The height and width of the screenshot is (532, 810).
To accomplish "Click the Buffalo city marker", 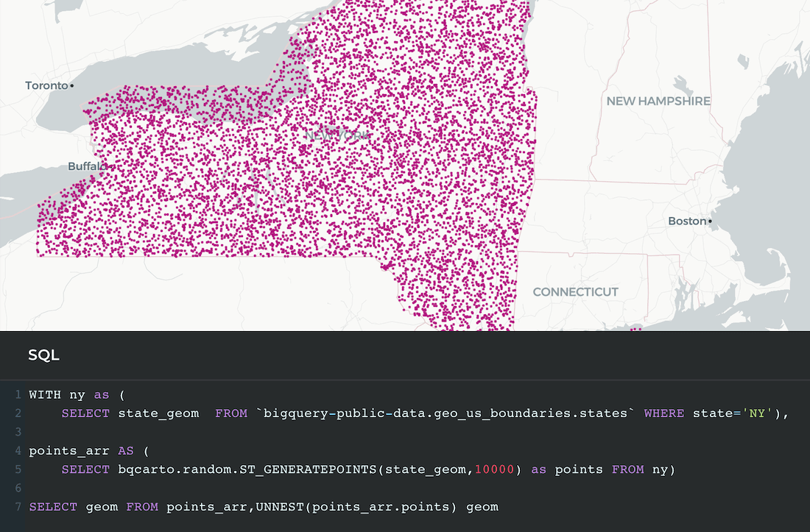I will 110,167.
